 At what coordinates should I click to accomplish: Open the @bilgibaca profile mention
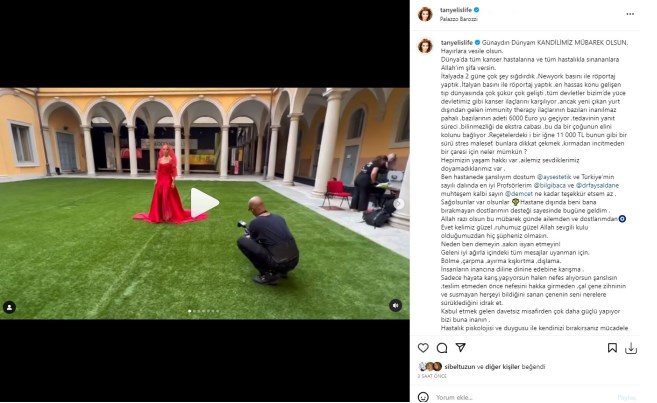[549, 185]
